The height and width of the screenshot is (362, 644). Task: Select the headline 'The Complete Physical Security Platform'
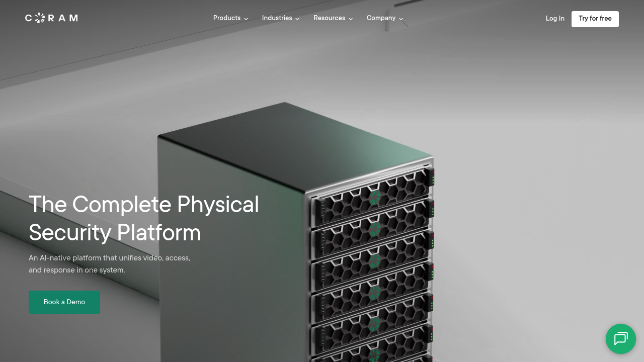click(x=144, y=219)
